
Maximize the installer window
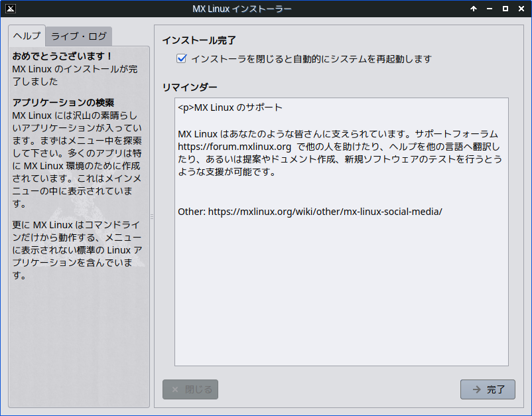(505, 9)
